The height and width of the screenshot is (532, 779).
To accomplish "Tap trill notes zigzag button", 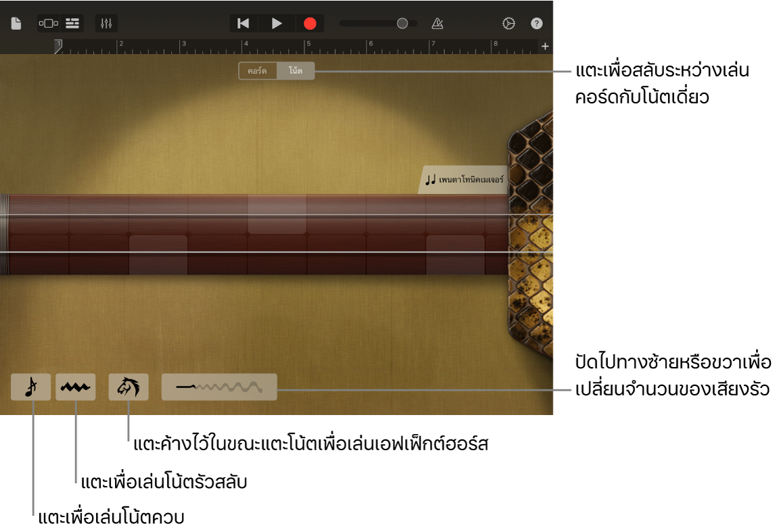I will (x=76, y=387).
